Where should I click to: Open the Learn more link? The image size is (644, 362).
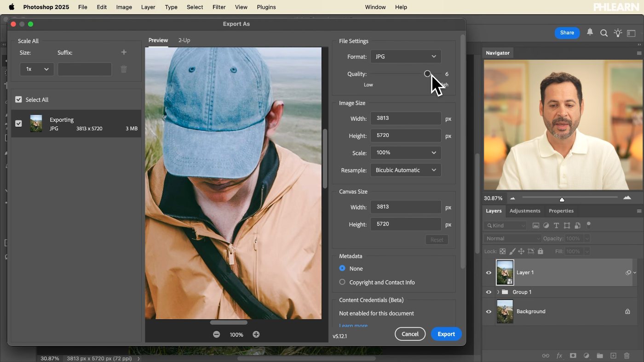coord(353,326)
